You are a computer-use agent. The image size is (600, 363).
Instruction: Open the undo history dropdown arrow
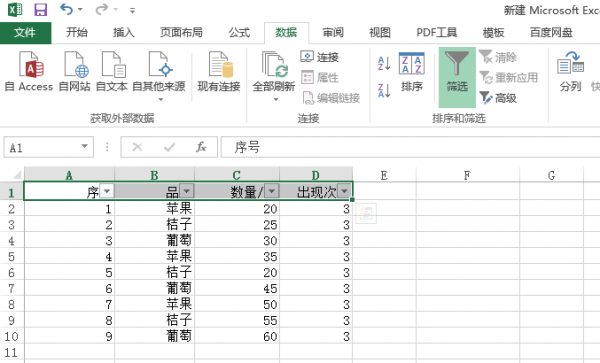(80, 10)
